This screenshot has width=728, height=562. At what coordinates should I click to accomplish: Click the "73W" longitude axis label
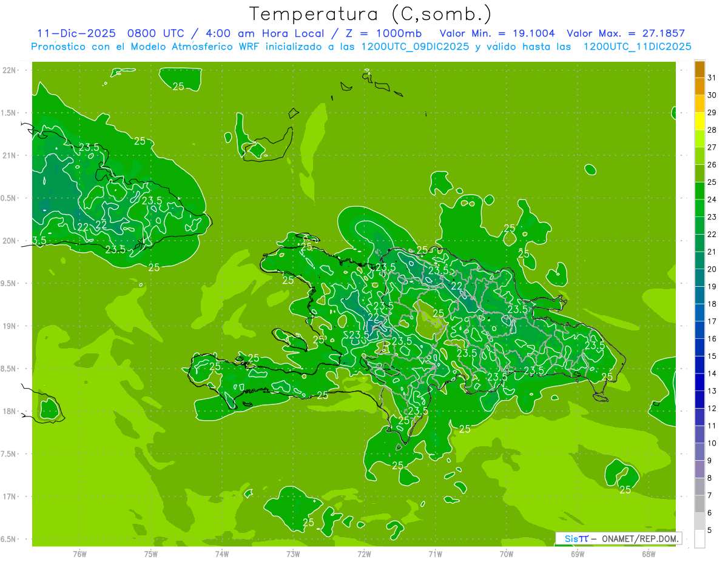[x=292, y=554]
